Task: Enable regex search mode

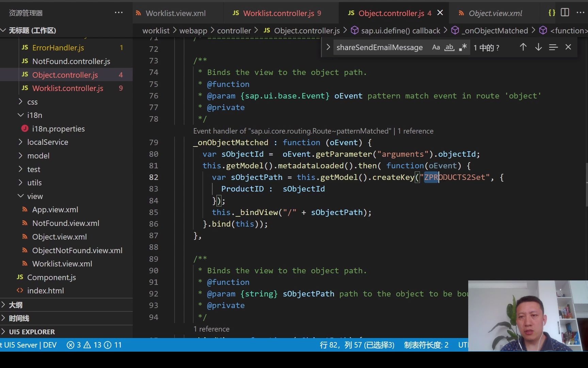Action: tap(462, 47)
